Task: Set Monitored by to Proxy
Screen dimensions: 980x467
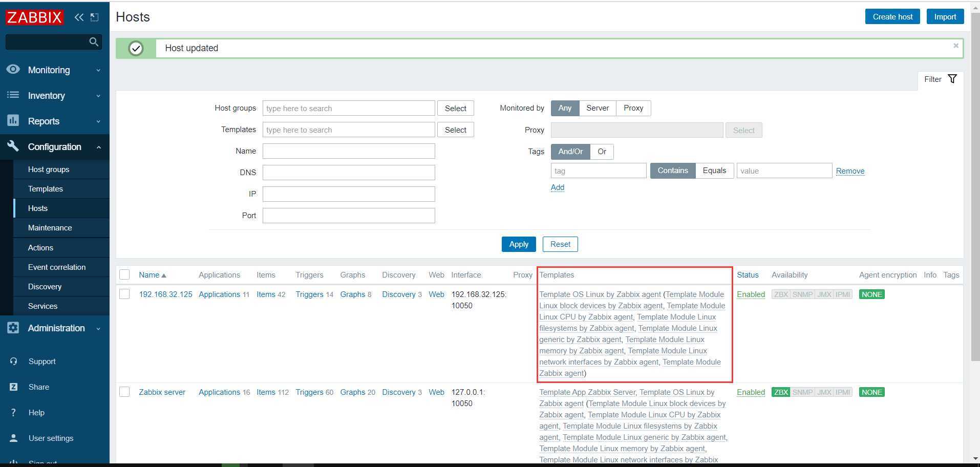Action: coord(633,108)
